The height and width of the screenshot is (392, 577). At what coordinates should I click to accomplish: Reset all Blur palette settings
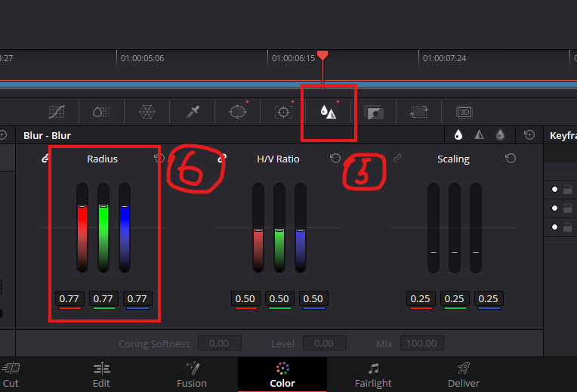(529, 135)
